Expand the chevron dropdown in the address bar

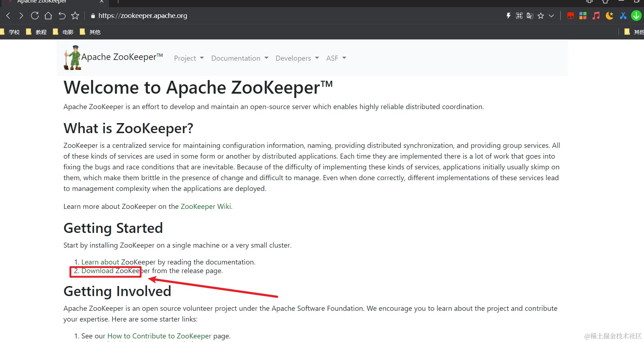tap(551, 16)
